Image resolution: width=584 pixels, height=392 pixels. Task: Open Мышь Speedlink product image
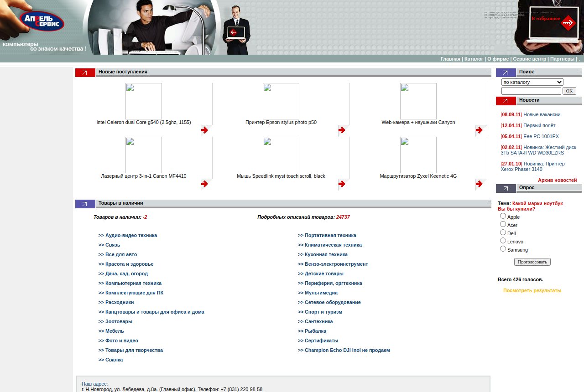pyautogui.click(x=281, y=155)
